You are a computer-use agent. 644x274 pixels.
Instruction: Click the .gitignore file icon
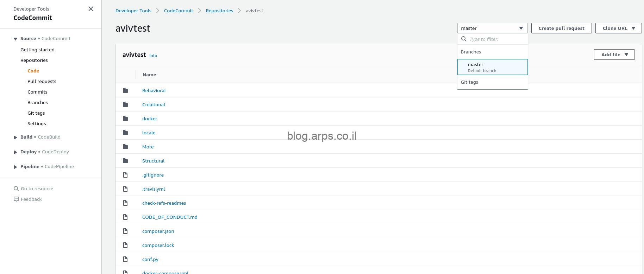[x=125, y=175]
